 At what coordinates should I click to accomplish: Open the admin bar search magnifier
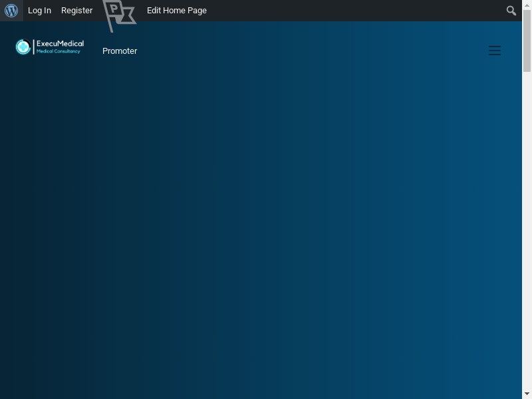(511, 11)
